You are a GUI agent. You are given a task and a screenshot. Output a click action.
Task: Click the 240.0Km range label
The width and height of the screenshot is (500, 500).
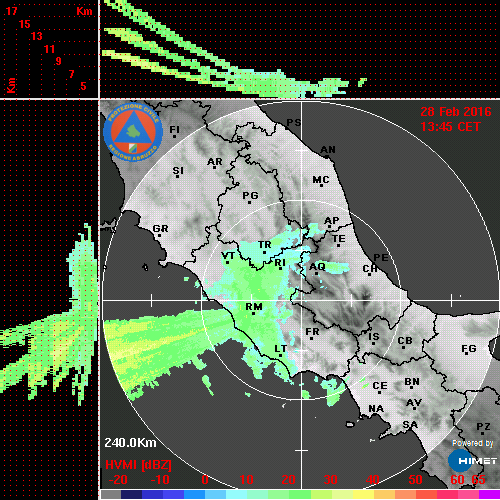130,443
